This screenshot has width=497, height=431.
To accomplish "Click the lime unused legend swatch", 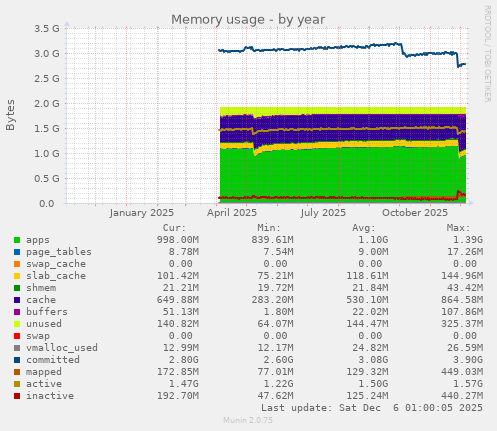I will pos(17,324).
